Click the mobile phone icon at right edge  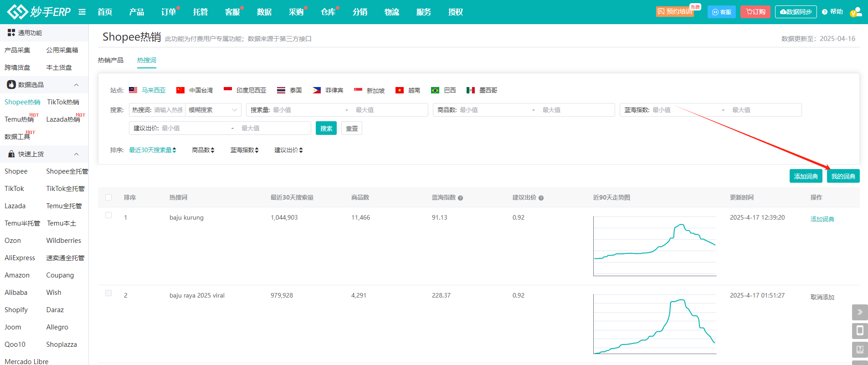[860, 331]
